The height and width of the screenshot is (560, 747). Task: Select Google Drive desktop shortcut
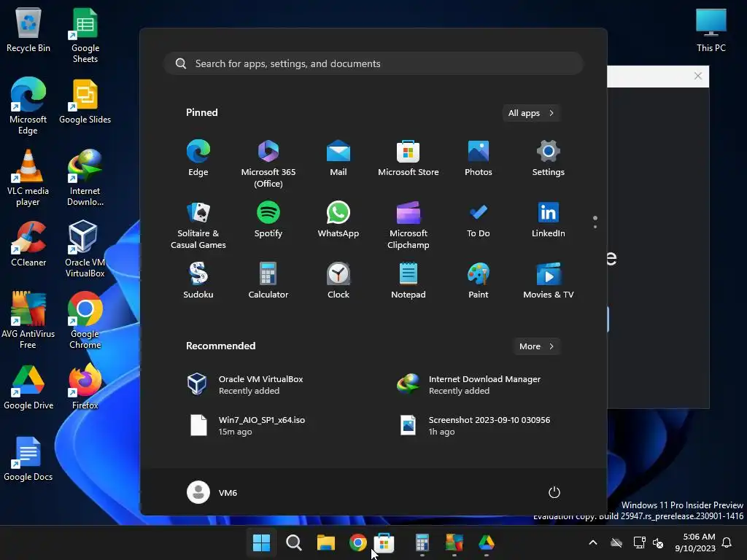point(28,388)
